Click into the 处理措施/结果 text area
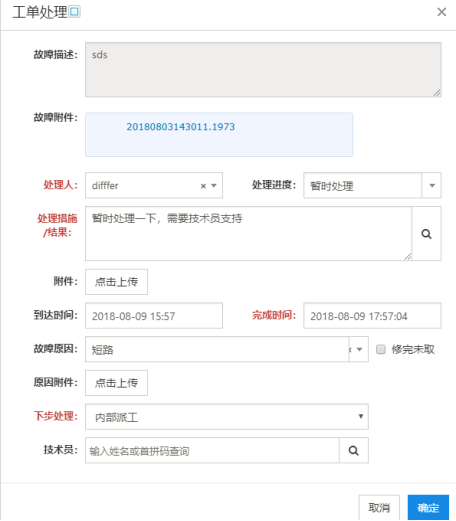Viewport: 456px width, 521px height. [x=249, y=234]
